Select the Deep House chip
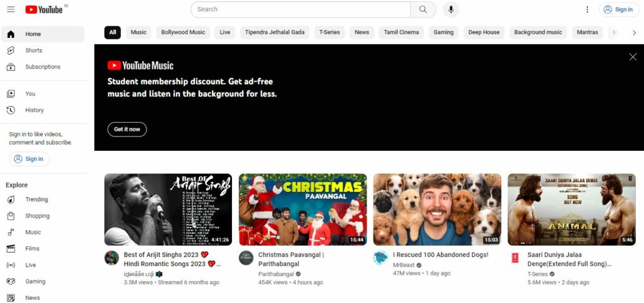Screen dimensions: 644x303 (x=484, y=33)
